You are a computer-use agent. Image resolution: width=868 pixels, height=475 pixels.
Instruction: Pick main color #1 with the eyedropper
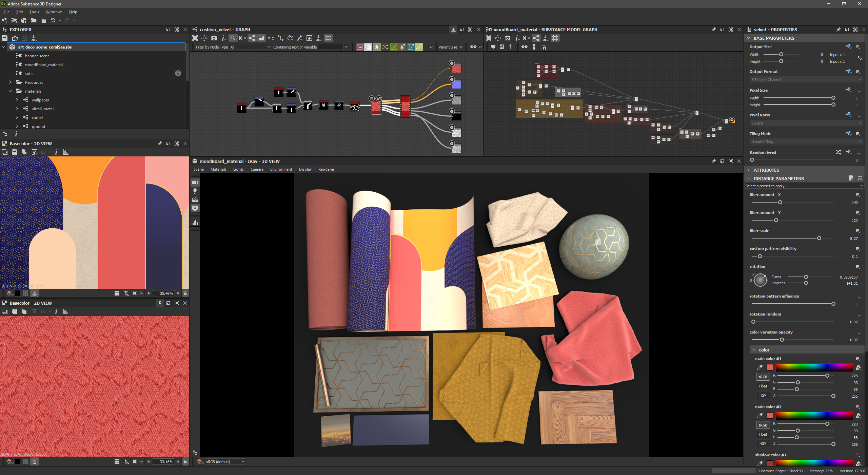pos(759,367)
